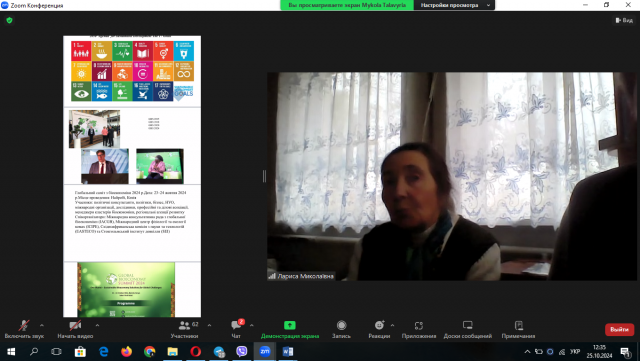640x361 pixels.
Task: Launch Microsoft Edge from taskbar
Action: [x=104, y=352]
